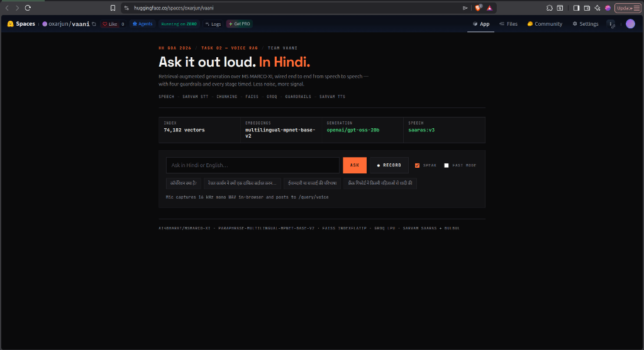This screenshot has height=350, width=644.
Task: Start recording with the RECORD button
Action: (389, 165)
